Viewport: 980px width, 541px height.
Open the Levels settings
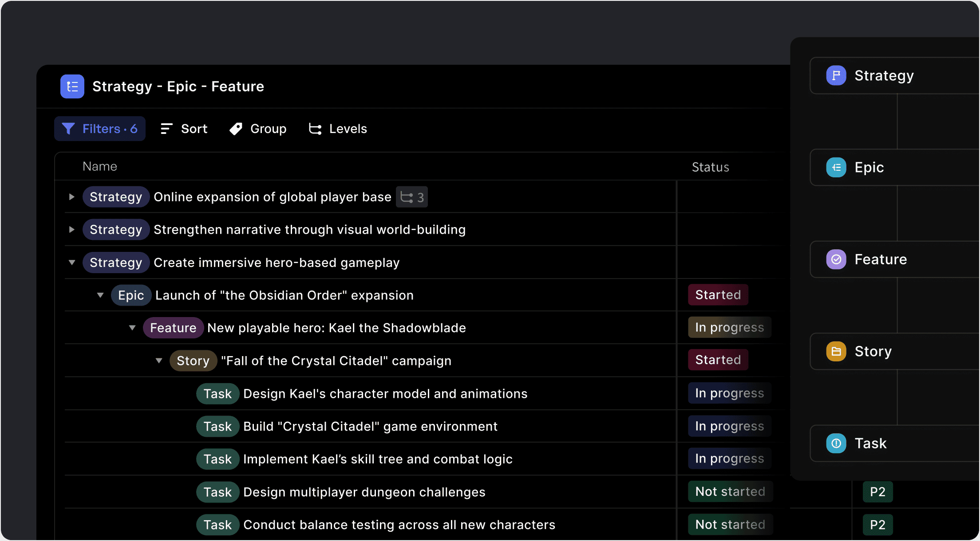pyautogui.click(x=338, y=129)
